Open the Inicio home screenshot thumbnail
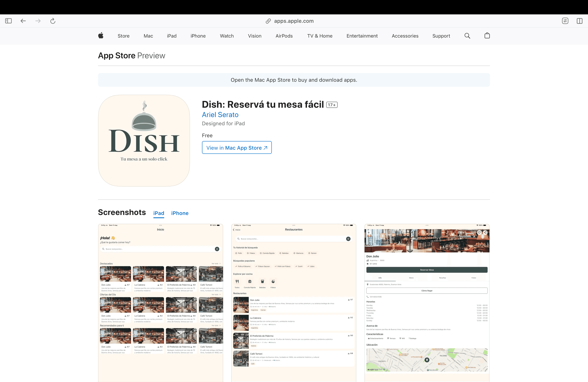Viewport: 588px width, 382px height. [x=161, y=303]
